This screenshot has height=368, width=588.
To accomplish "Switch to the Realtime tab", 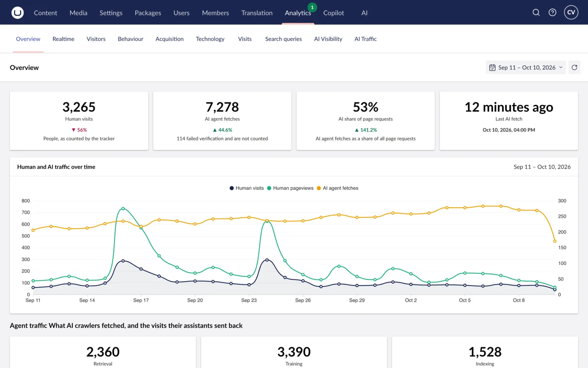I will [63, 39].
